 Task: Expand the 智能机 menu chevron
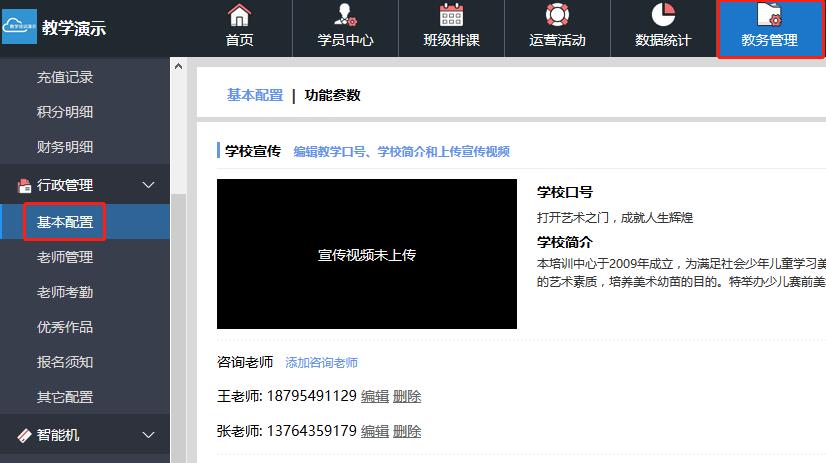[149, 435]
